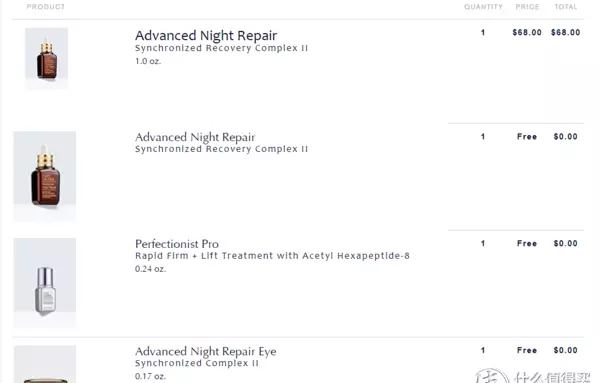Viewport: 600px width, 383px height.
Task: Open the Perfectionist Pro product title
Action: coord(177,244)
